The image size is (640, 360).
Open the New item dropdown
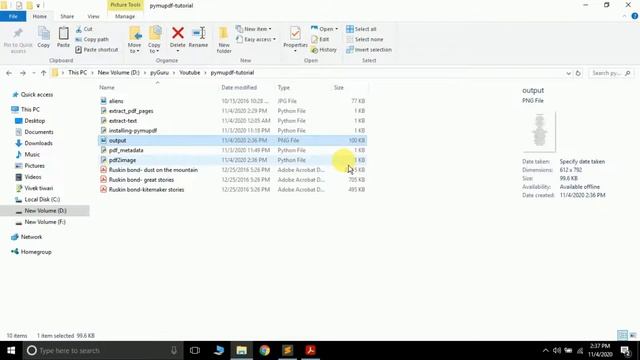tap(254, 29)
